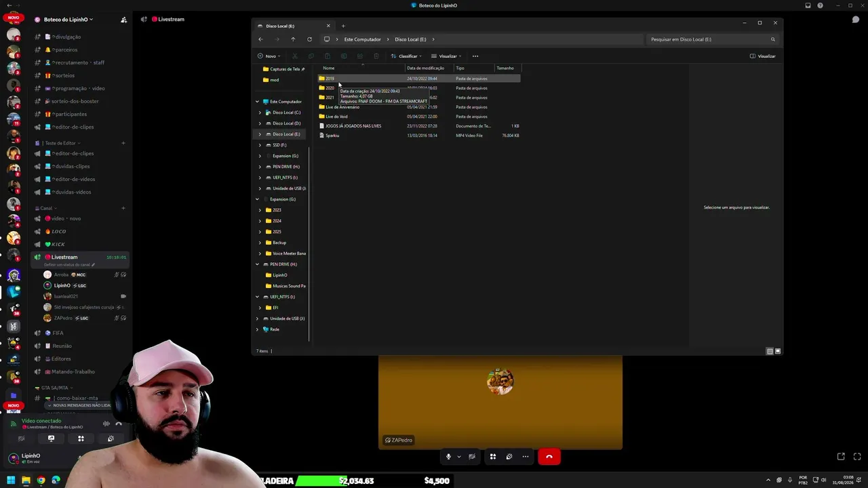Open the editor-de-clipes channel above Teste de Editor
The image size is (868, 488).
80,127
